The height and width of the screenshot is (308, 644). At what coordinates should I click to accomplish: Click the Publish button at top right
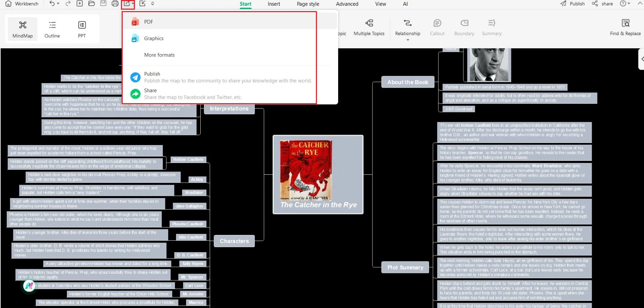(x=572, y=4)
